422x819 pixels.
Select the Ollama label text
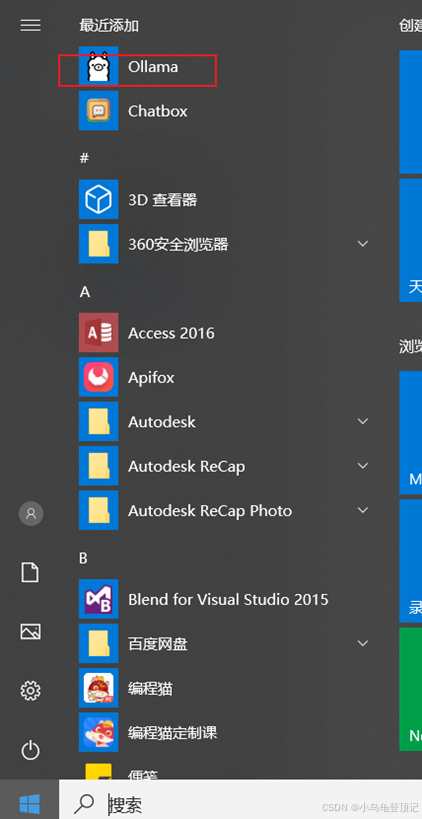[x=153, y=67]
